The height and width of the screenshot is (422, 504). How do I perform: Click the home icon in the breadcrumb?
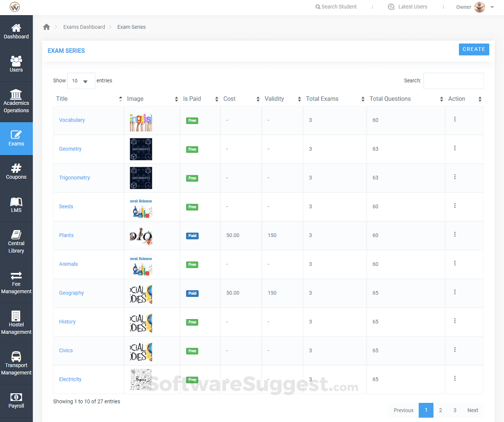[x=46, y=26]
